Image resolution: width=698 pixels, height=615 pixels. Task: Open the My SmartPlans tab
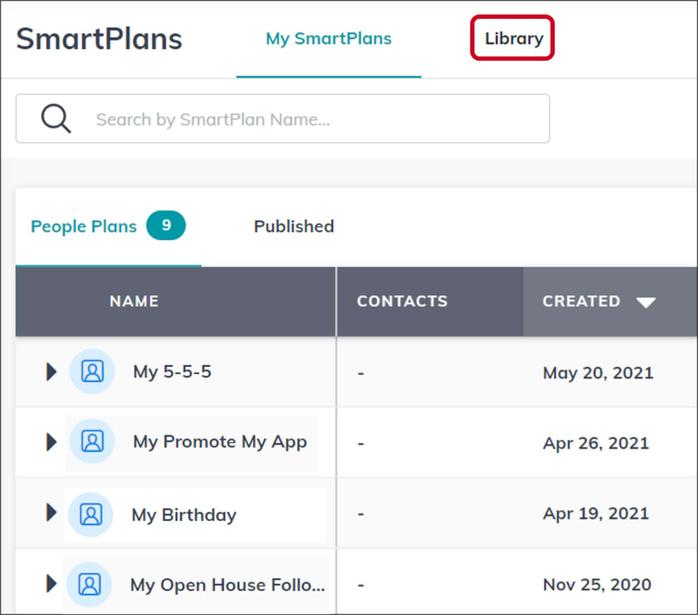click(x=328, y=39)
